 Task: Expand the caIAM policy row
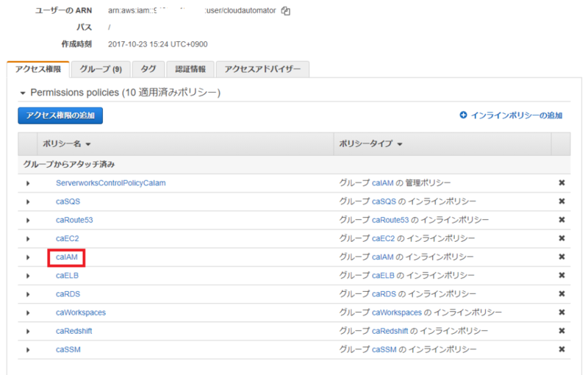pos(28,257)
